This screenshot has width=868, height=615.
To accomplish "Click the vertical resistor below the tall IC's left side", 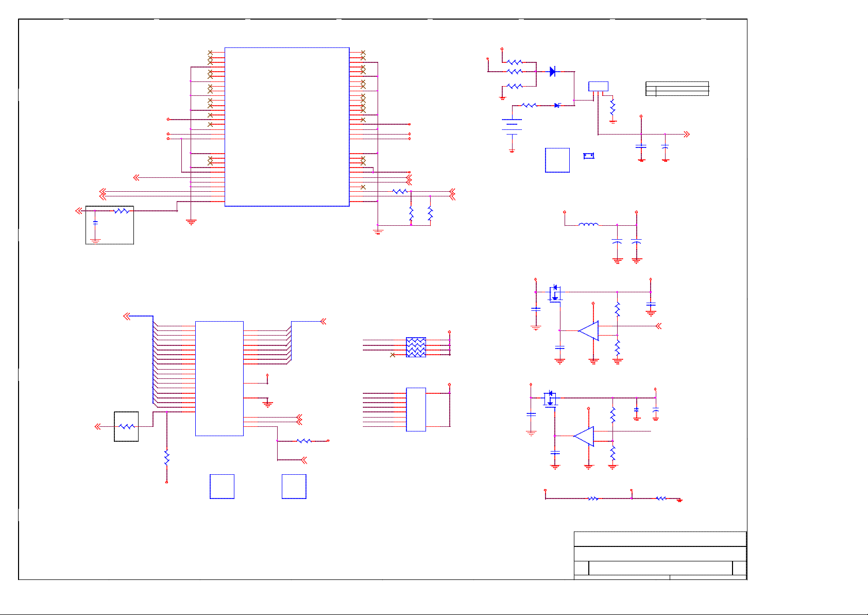I will click(x=166, y=458).
